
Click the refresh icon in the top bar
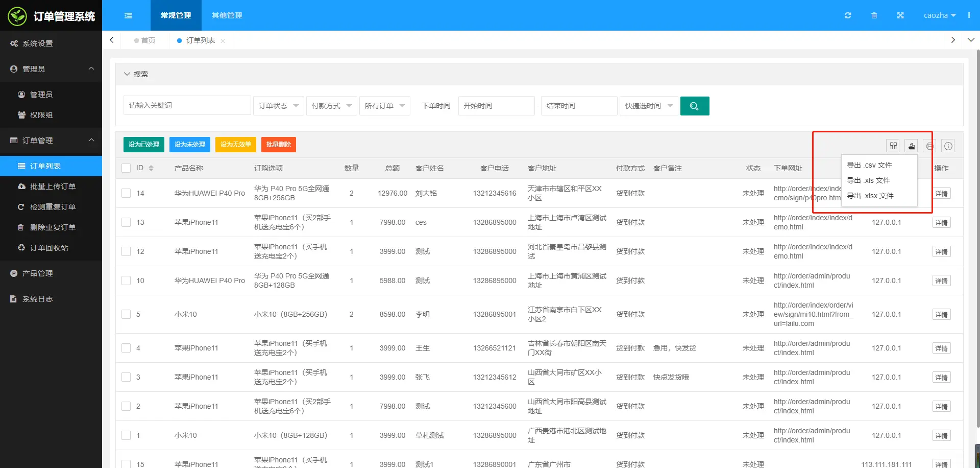point(848,15)
